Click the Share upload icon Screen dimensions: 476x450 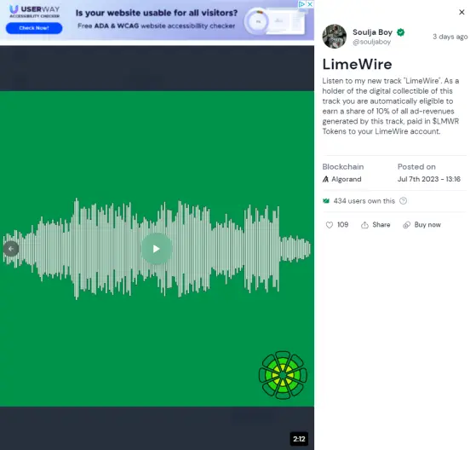364,225
